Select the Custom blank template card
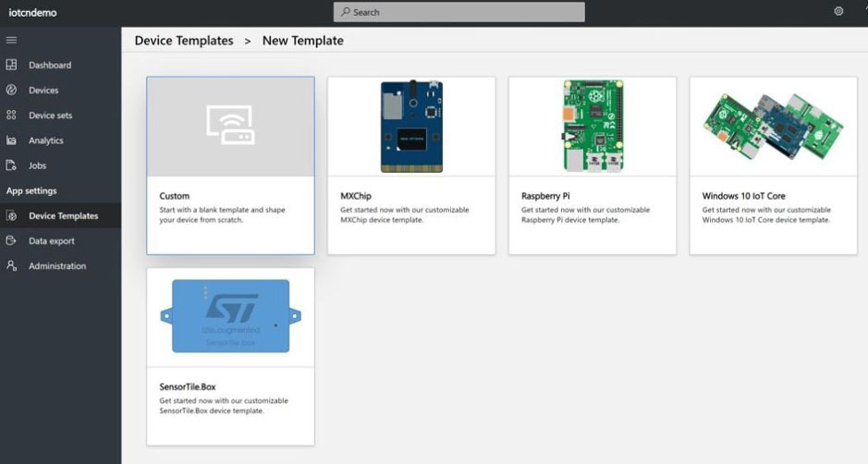 [x=230, y=165]
